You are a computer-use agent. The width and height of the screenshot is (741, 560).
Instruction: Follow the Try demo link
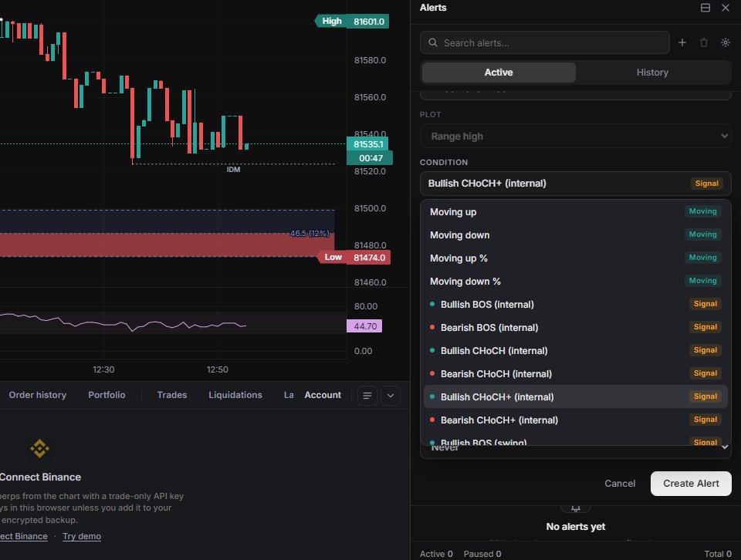tap(82, 536)
